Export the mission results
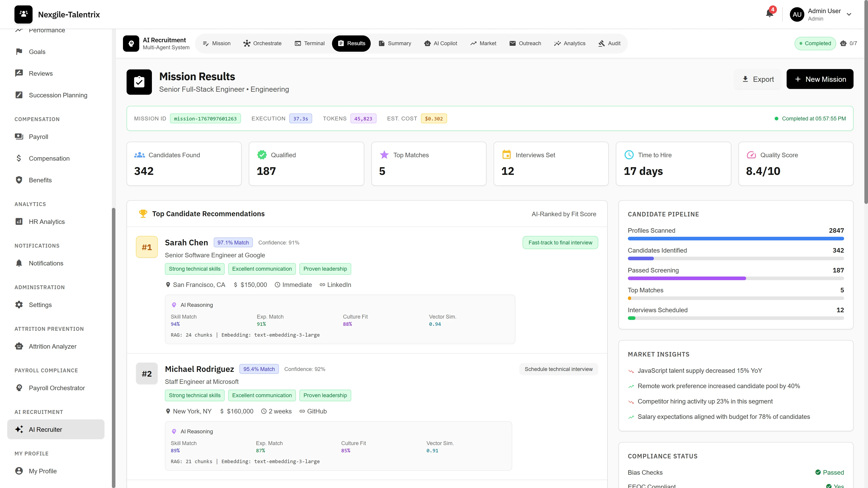The width and height of the screenshot is (868, 488). (x=758, y=79)
